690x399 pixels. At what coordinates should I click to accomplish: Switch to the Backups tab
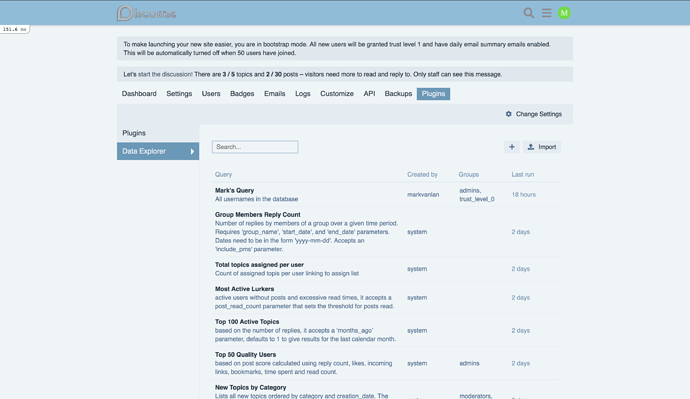click(x=398, y=94)
